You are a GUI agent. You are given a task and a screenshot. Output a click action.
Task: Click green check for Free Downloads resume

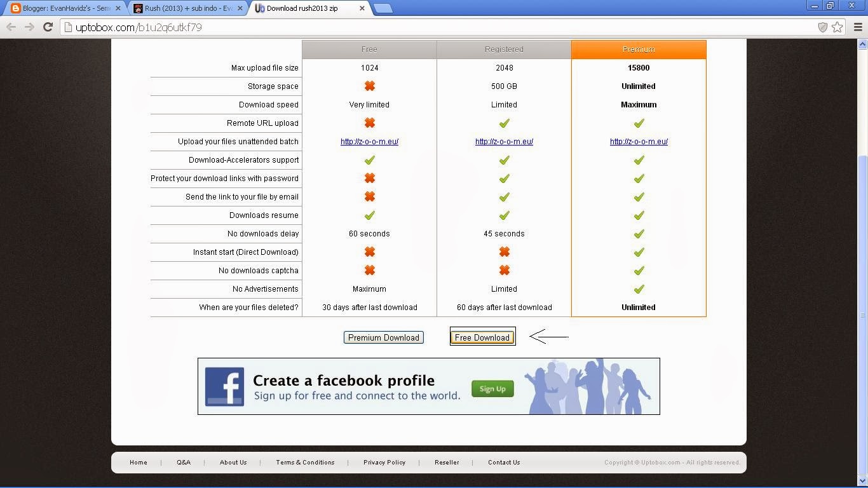click(x=369, y=215)
